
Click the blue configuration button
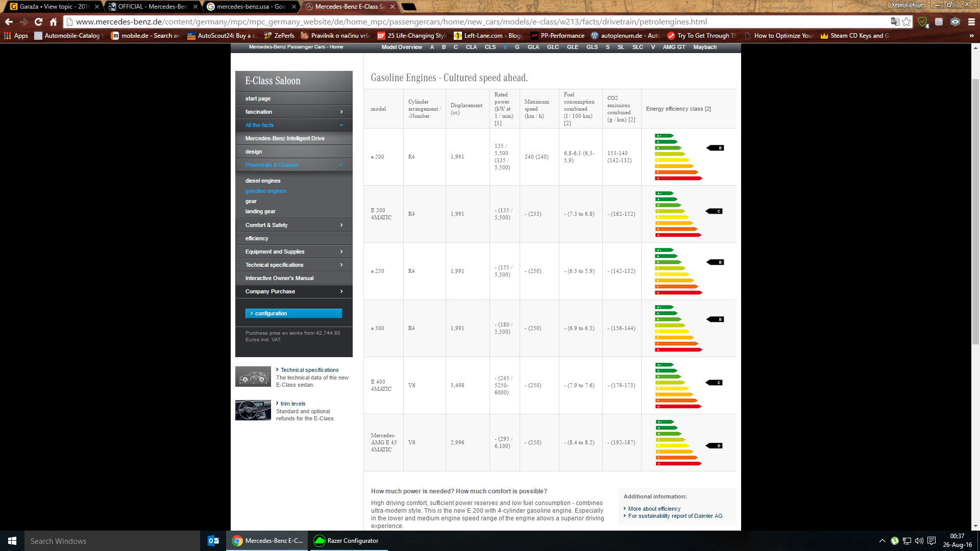tap(293, 313)
